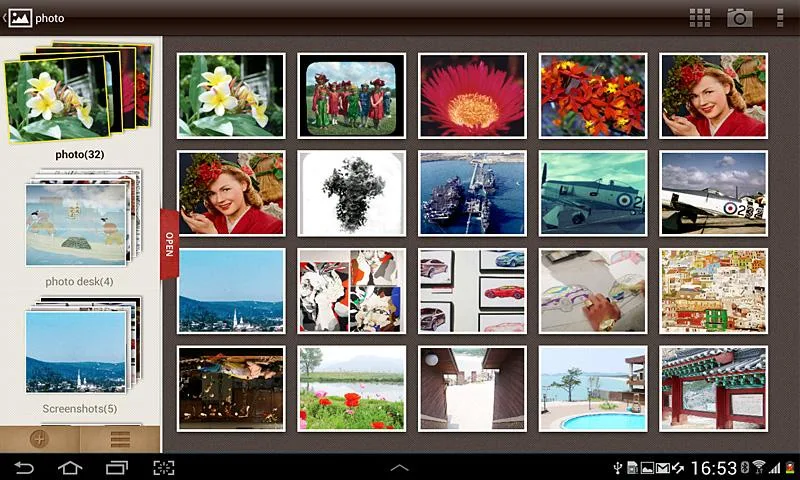Viewport: 800px width, 480px height.
Task: Open the blue hillside town photo in grid
Action: [231, 291]
